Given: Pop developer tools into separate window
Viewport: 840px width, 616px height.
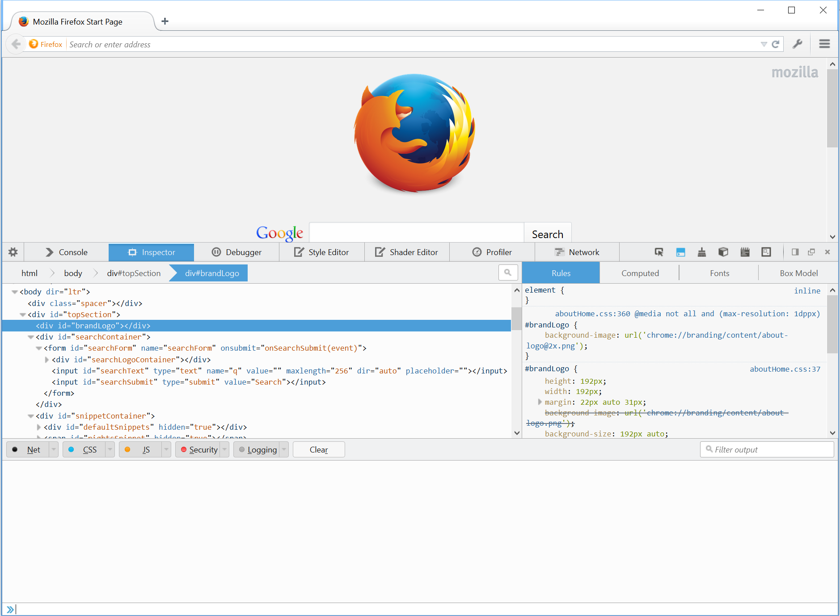Looking at the screenshot, I should 811,252.
